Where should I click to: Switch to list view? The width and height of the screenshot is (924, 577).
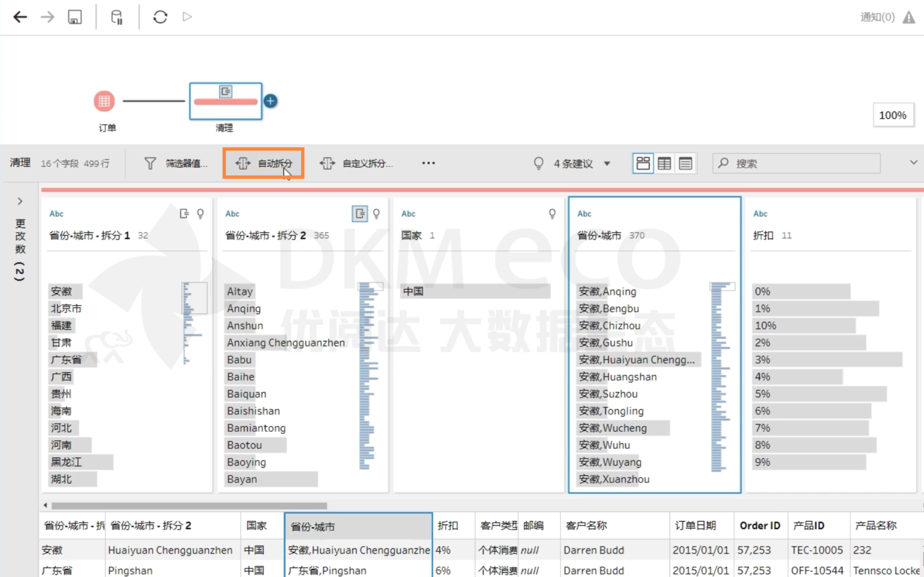coord(686,163)
